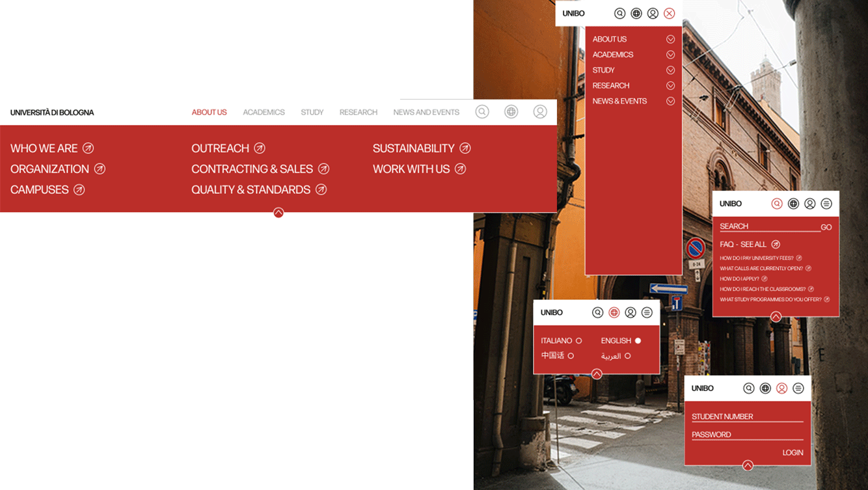Screen dimensions: 868x490
Task: Expand RESEARCH in the mobile menu
Action: tap(671, 86)
